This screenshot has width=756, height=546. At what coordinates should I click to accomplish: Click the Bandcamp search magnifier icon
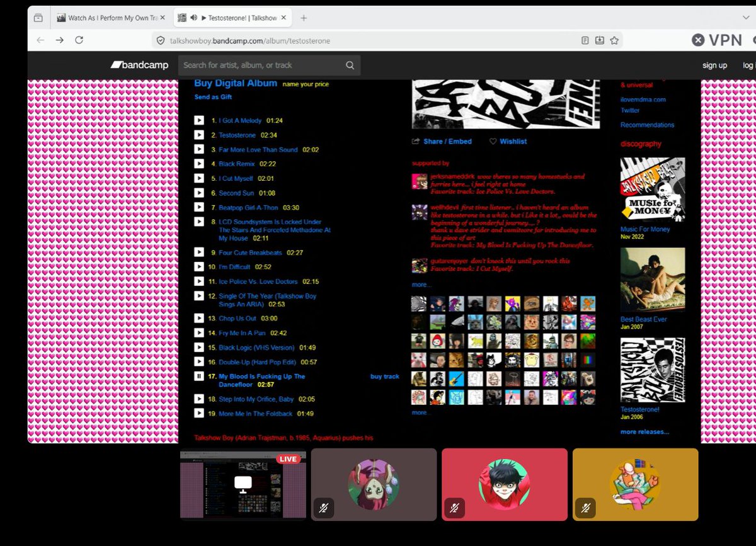[x=350, y=65]
